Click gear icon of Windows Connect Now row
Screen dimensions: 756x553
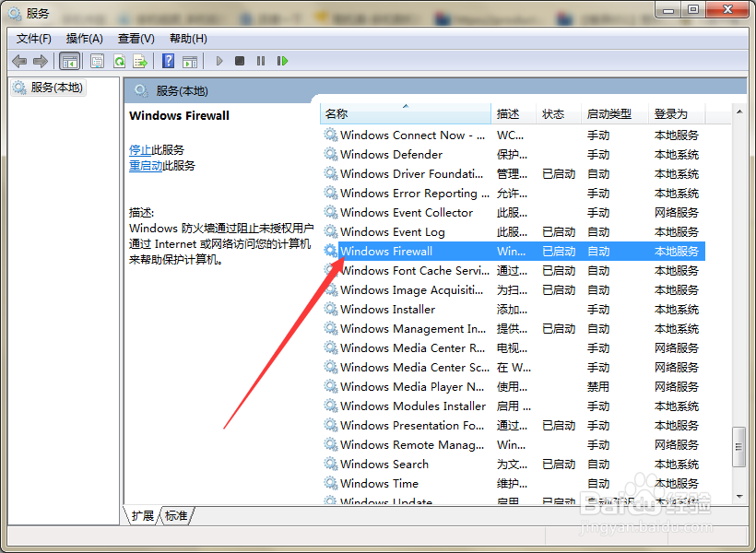pyautogui.click(x=331, y=135)
